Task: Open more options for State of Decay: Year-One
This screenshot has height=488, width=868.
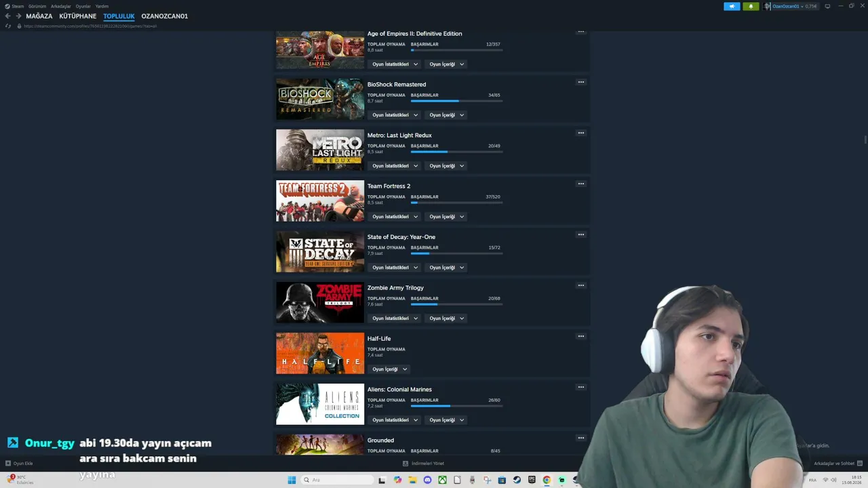Action: [580, 235]
